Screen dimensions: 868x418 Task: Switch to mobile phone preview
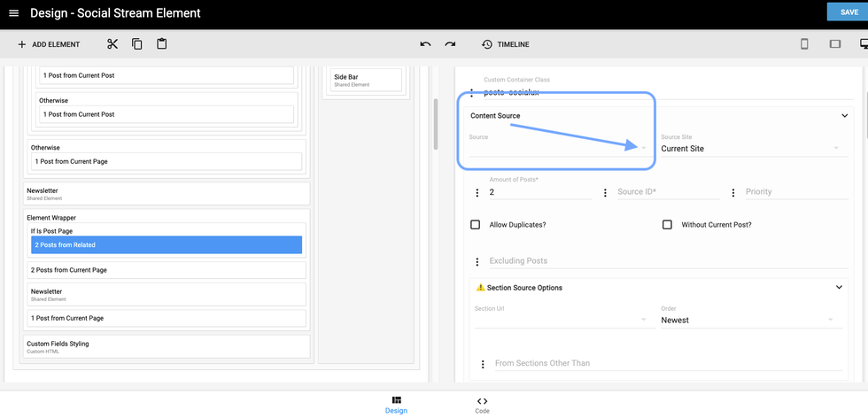tap(804, 44)
